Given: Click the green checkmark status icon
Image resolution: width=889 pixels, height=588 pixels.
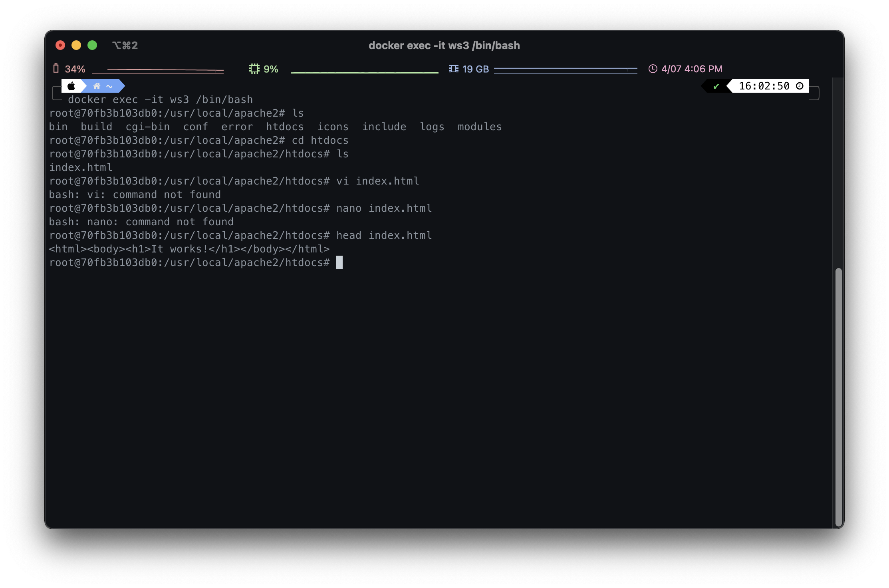Looking at the screenshot, I should [x=716, y=86].
